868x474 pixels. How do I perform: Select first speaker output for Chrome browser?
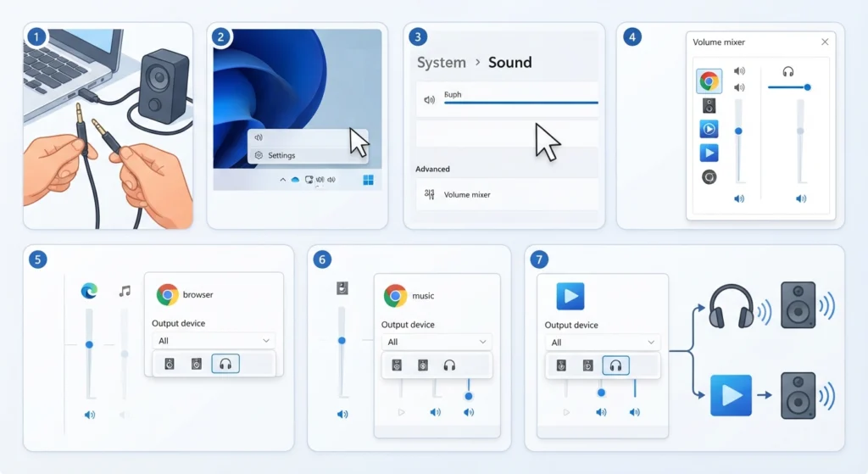point(170,364)
